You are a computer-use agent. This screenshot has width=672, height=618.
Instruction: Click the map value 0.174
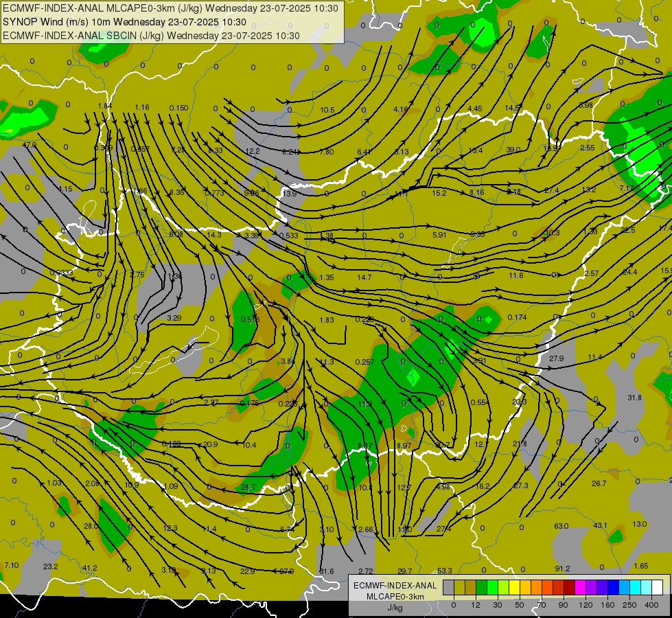coord(517,317)
